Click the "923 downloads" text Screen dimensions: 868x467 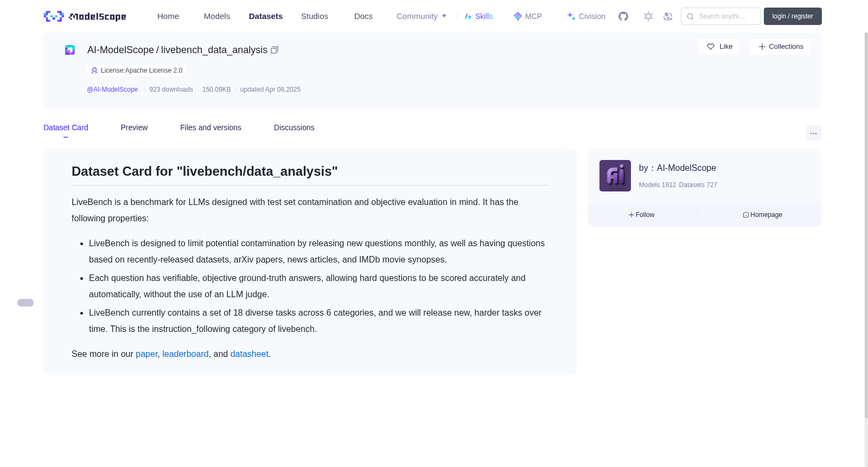click(171, 89)
